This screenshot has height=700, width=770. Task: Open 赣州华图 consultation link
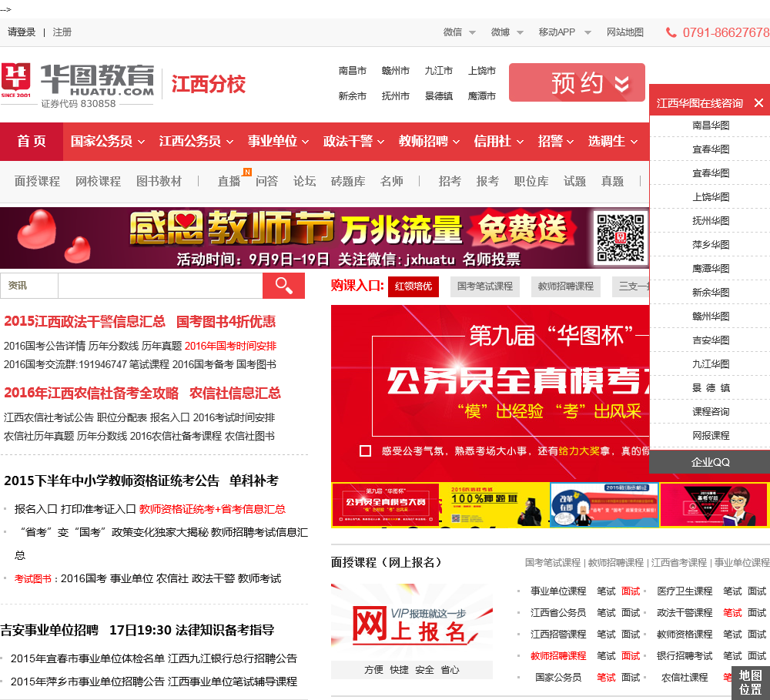pos(711,317)
